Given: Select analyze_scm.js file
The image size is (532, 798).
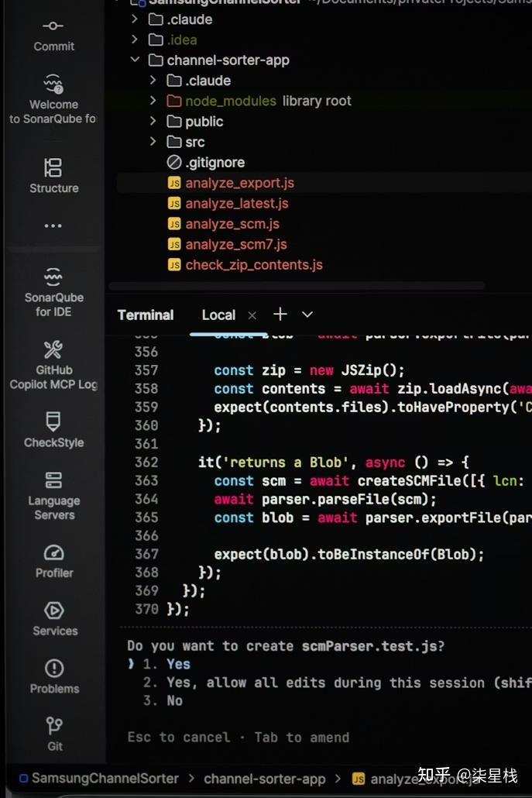Looking at the screenshot, I should point(223,224).
